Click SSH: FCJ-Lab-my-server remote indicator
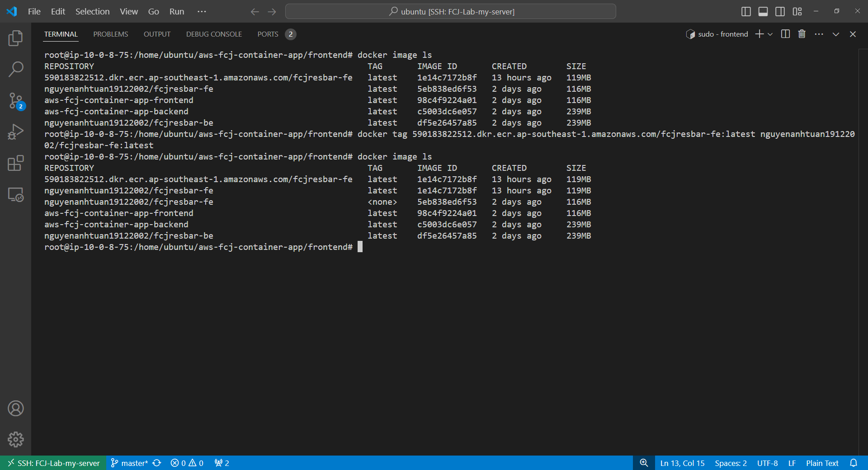The height and width of the screenshot is (470, 868). coord(53,463)
